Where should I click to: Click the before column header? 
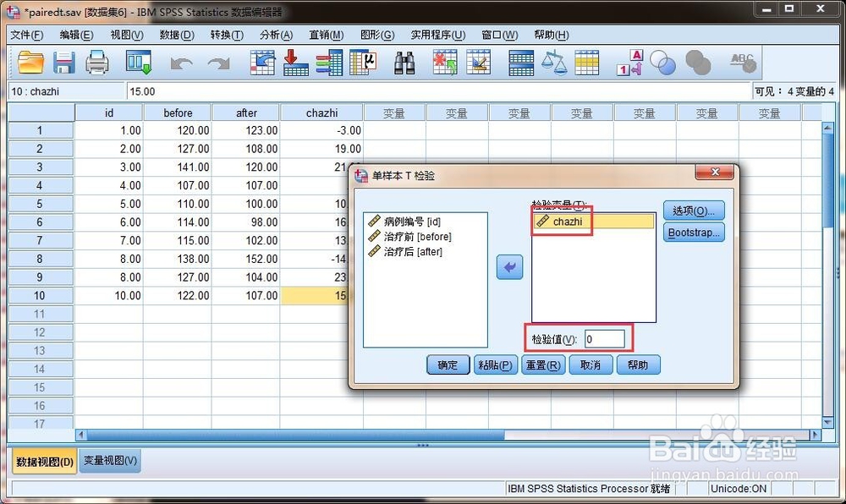pyautogui.click(x=178, y=112)
